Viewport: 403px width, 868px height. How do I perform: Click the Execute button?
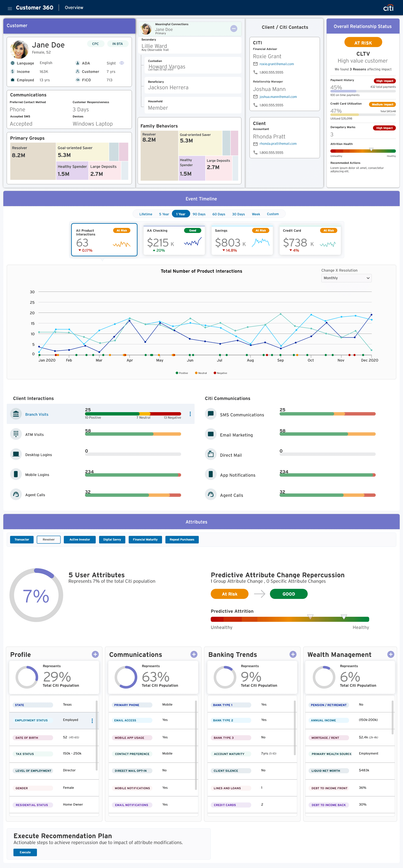pos(25,852)
